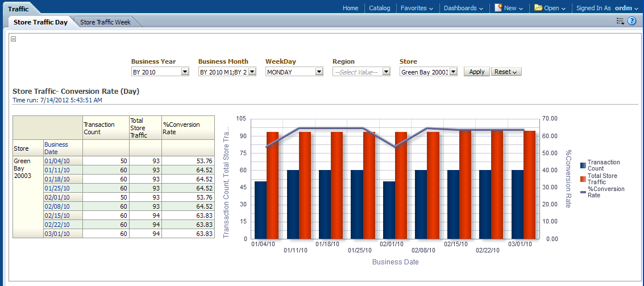The width and height of the screenshot is (644, 286).
Task: Click the Open folder icon
Action: 538,8
